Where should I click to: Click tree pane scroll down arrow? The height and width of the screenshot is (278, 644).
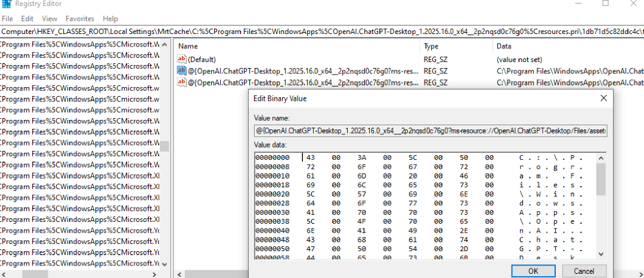coord(165,264)
